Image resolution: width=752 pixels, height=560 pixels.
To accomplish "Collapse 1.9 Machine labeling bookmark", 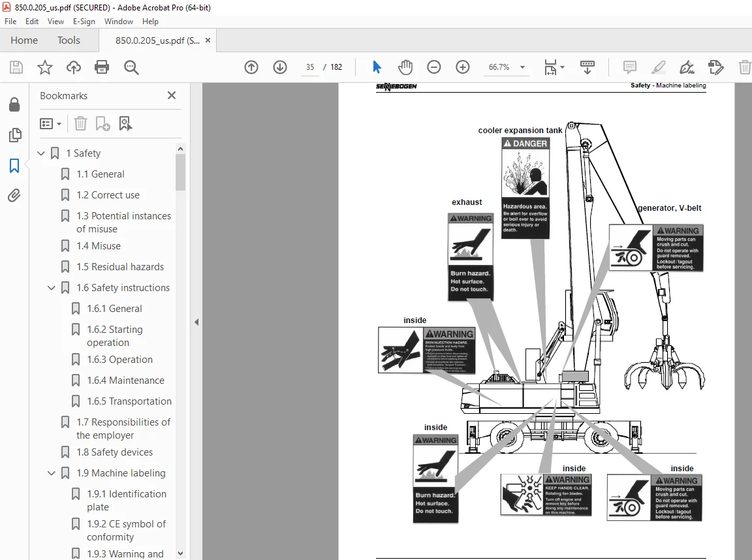I will click(x=52, y=473).
